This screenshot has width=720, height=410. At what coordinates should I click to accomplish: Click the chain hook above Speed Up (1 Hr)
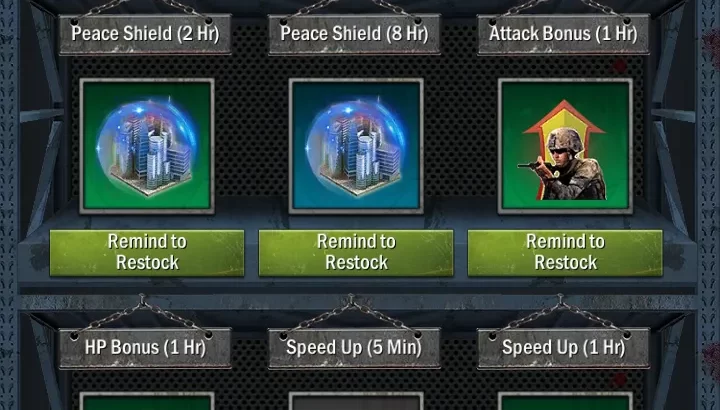tap(560, 301)
